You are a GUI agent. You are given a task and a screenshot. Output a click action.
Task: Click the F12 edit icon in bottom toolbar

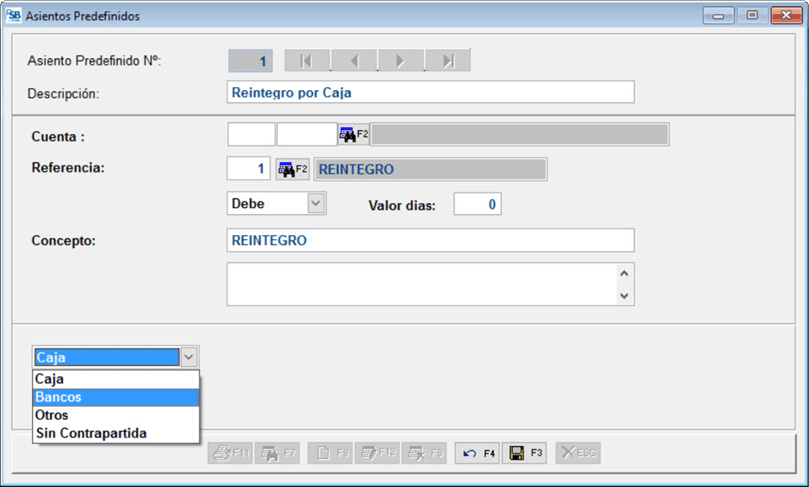tap(377, 453)
